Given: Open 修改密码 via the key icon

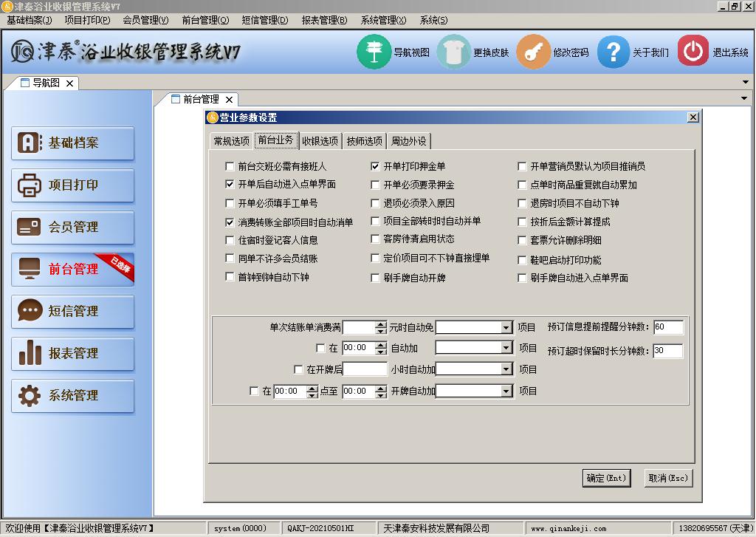Looking at the screenshot, I should click(533, 52).
